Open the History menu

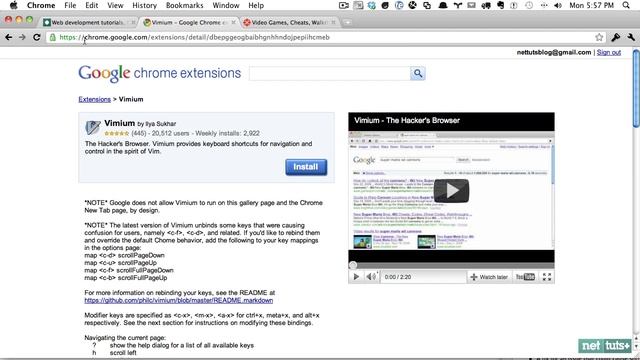tap(144, 5)
